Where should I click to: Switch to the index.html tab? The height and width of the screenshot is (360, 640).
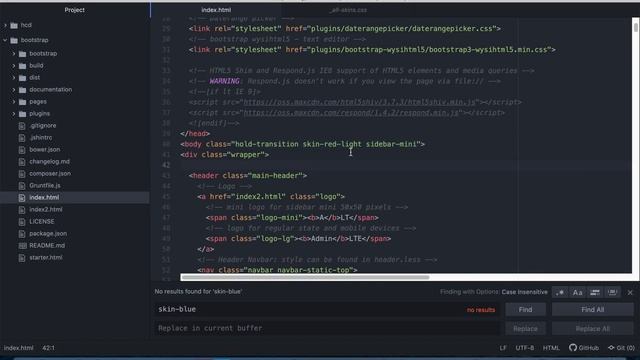(216, 10)
